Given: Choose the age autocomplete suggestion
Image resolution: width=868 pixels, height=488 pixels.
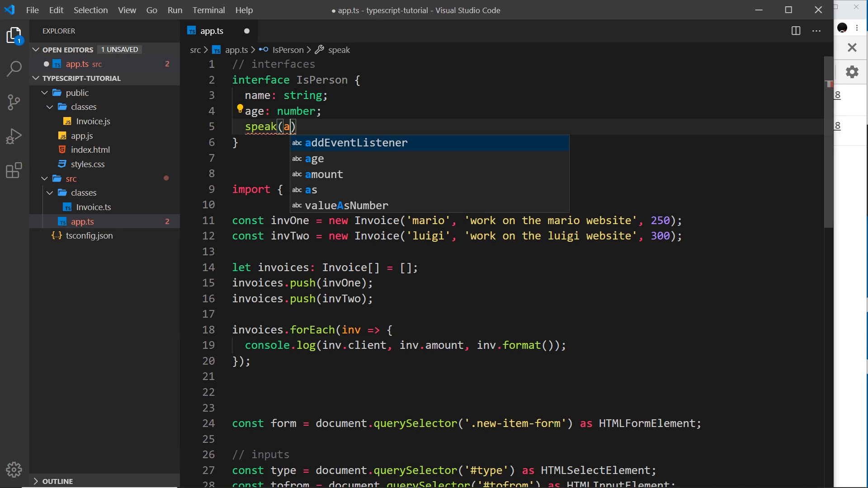Looking at the screenshot, I should (429, 159).
